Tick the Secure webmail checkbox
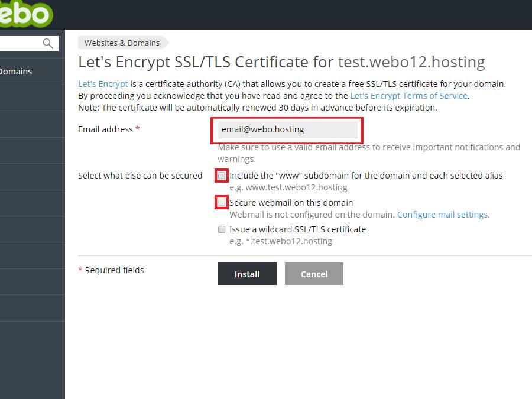This screenshot has width=532, height=399. (222, 203)
